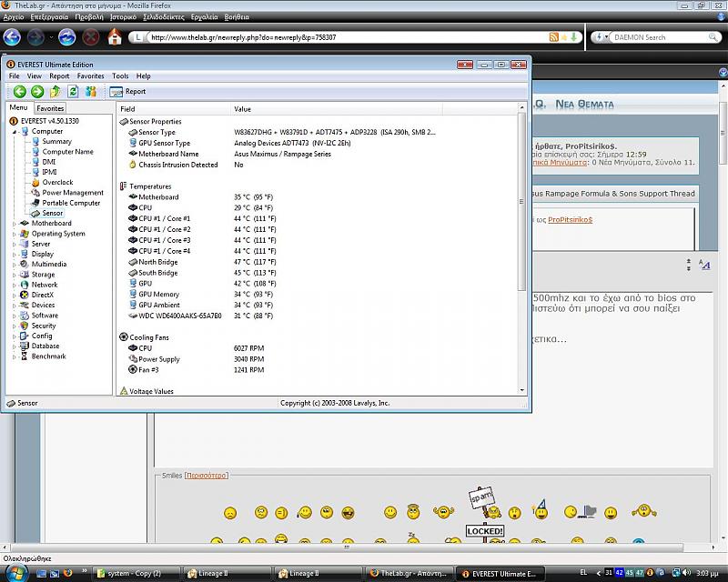The height and width of the screenshot is (582, 728).
Task: Reload the page in Firefox
Action: click(66, 37)
